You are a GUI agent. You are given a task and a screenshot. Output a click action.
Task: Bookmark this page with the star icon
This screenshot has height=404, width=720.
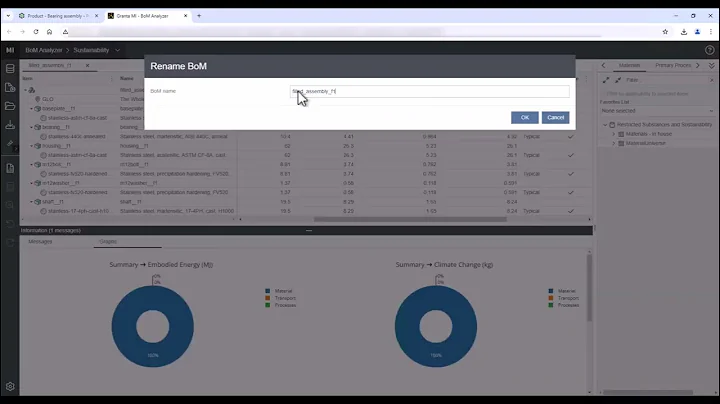(x=665, y=32)
